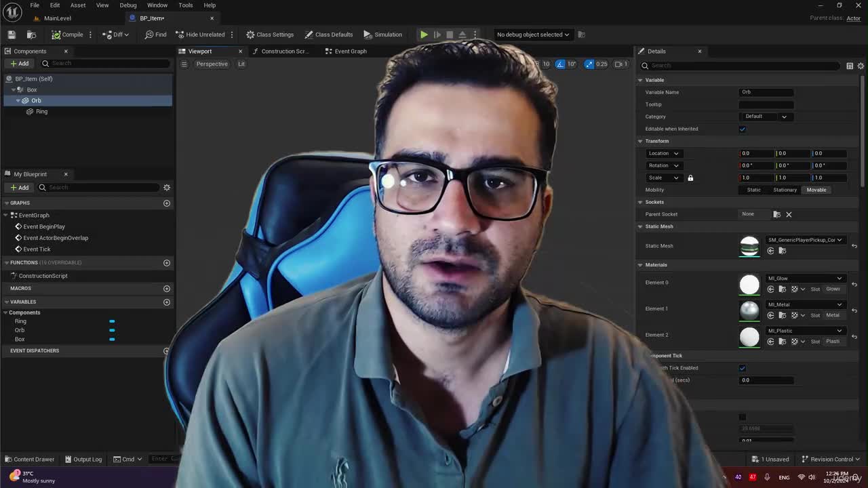The width and height of the screenshot is (868, 488).
Task: Toggle Orb variable visibility pill
Action: pyautogui.click(x=112, y=330)
